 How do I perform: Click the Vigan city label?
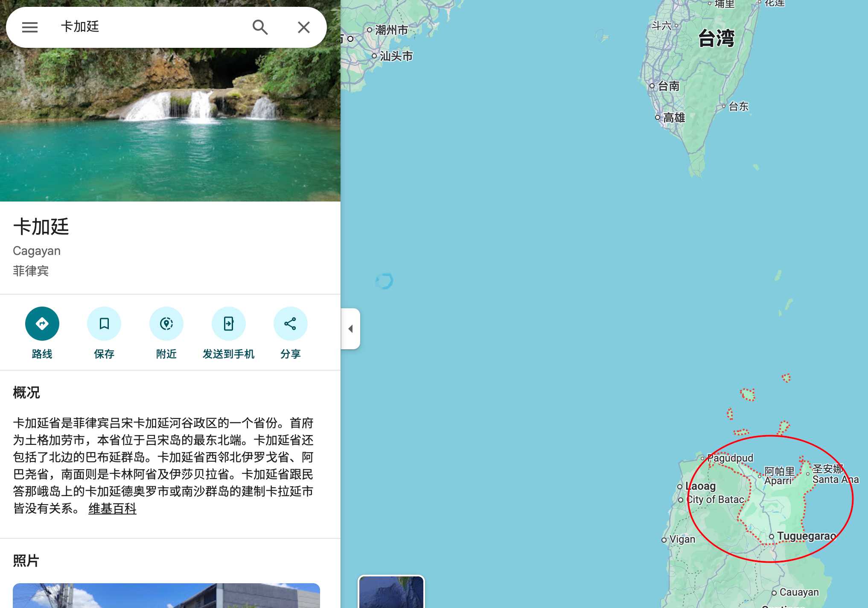tap(682, 539)
